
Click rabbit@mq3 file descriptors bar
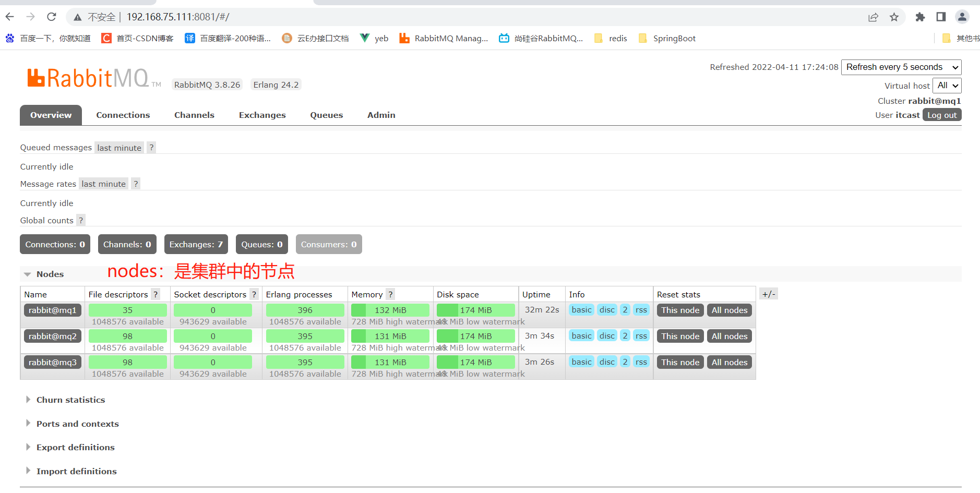click(x=128, y=363)
